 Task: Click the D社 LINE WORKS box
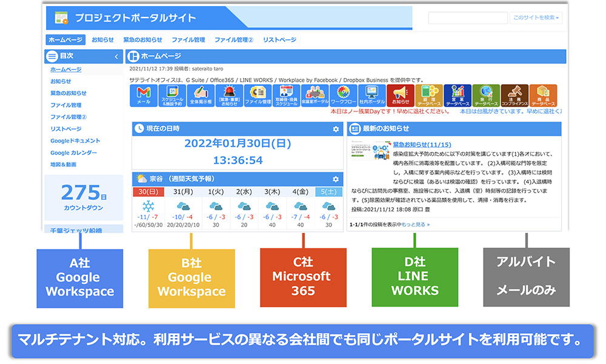[x=415, y=277]
